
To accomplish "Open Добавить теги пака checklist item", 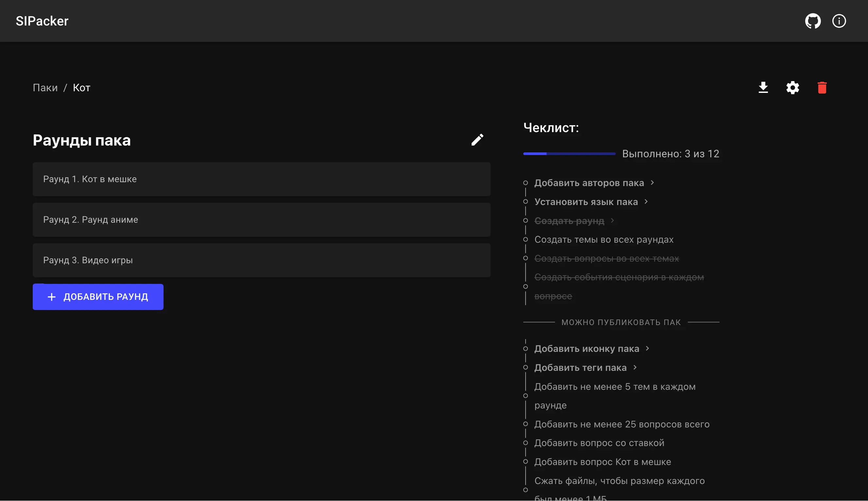I will pyautogui.click(x=580, y=368).
